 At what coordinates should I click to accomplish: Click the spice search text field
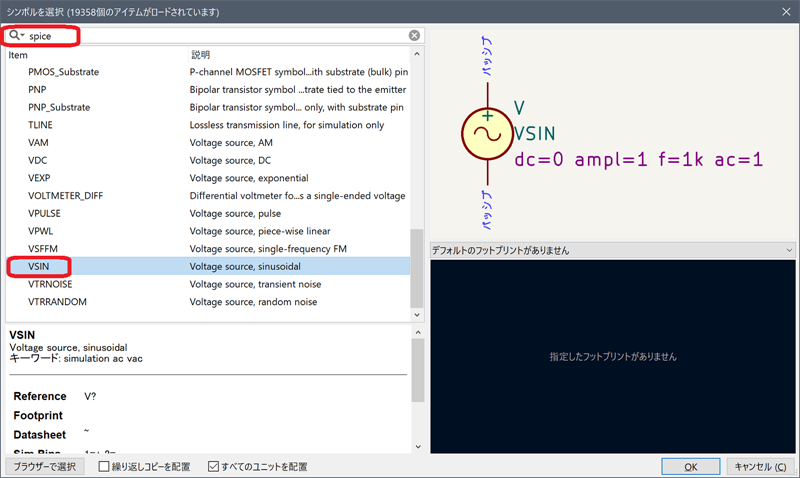214,36
